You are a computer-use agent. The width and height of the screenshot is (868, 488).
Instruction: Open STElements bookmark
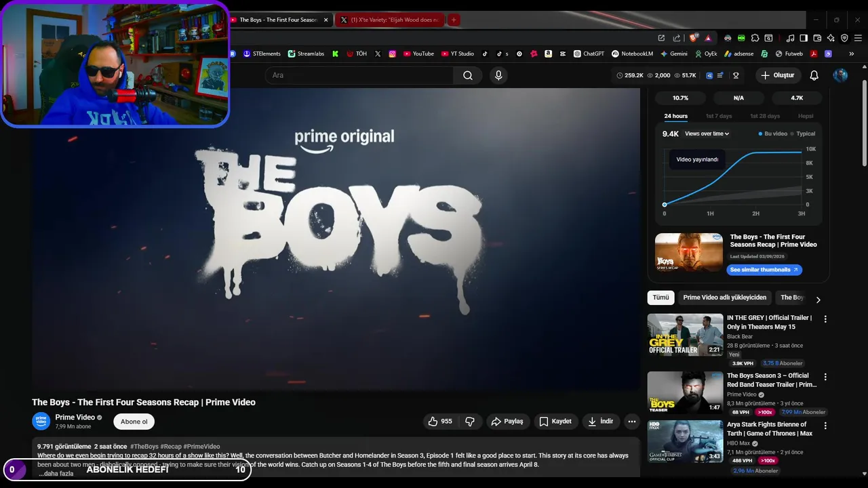pyautogui.click(x=262, y=54)
